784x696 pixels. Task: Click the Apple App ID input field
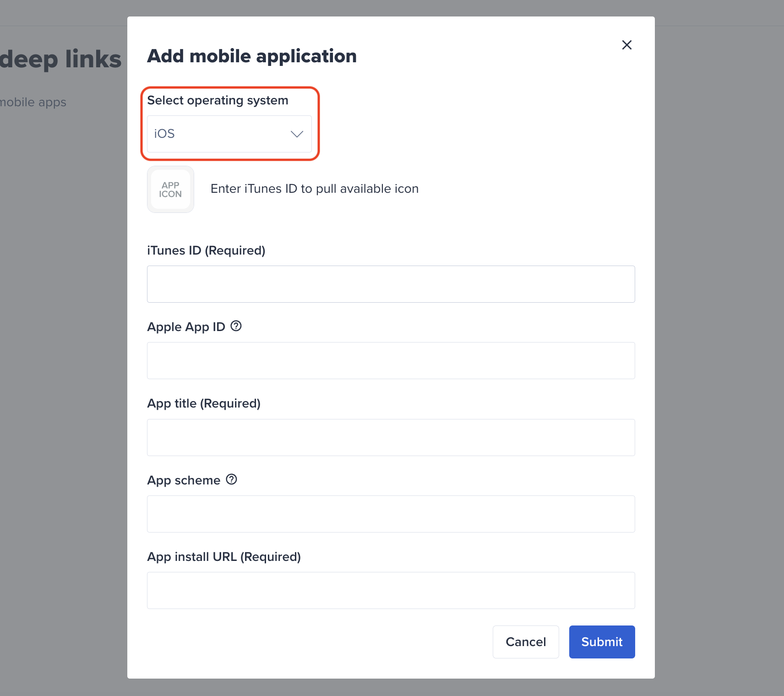(x=390, y=360)
